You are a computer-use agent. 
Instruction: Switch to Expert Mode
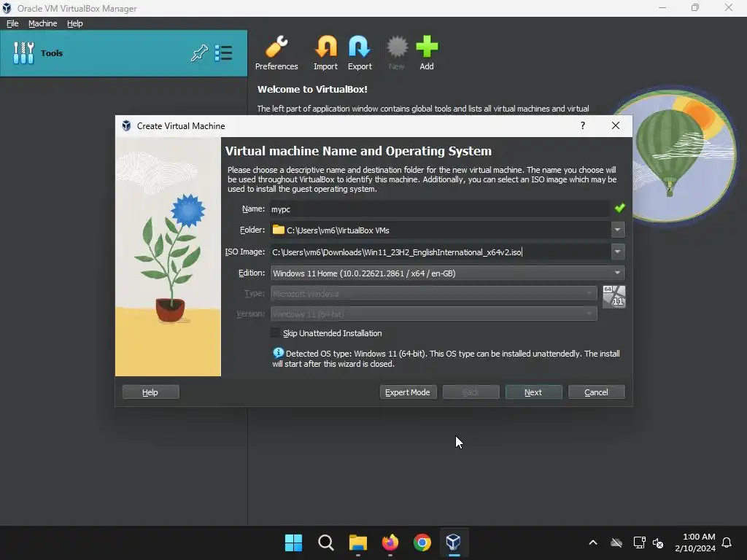click(x=408, y=392)
